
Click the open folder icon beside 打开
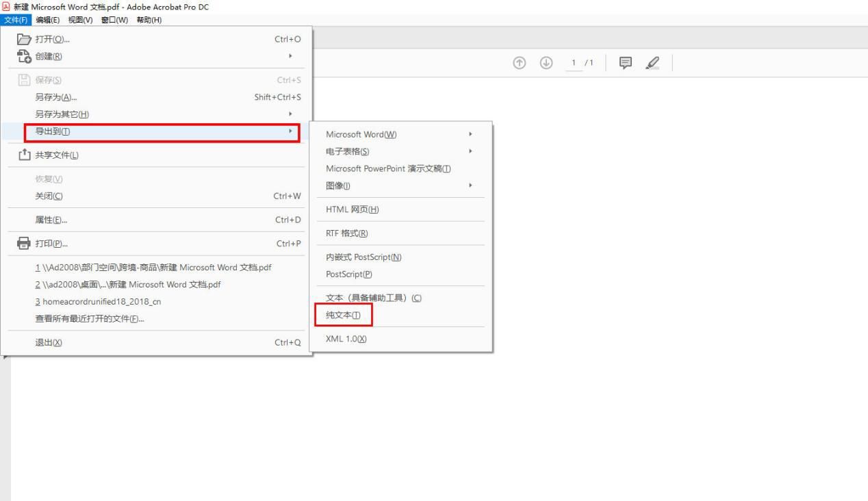[x=23, y=39]
